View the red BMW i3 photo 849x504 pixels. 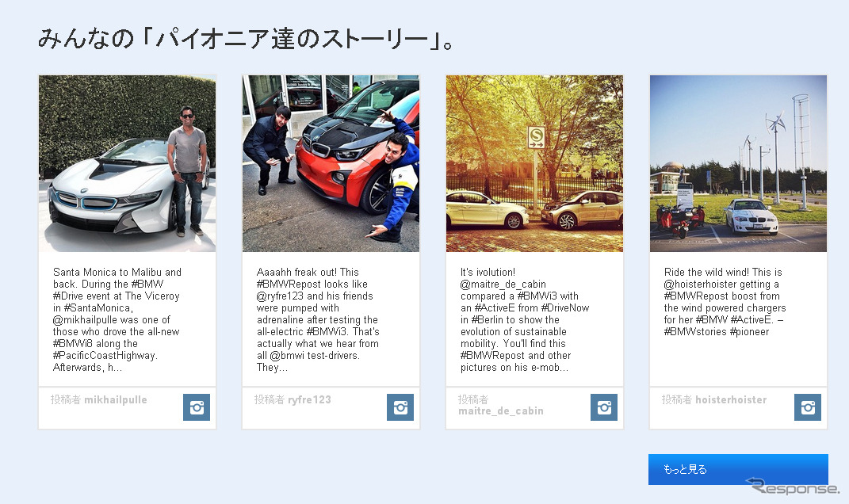331,163
